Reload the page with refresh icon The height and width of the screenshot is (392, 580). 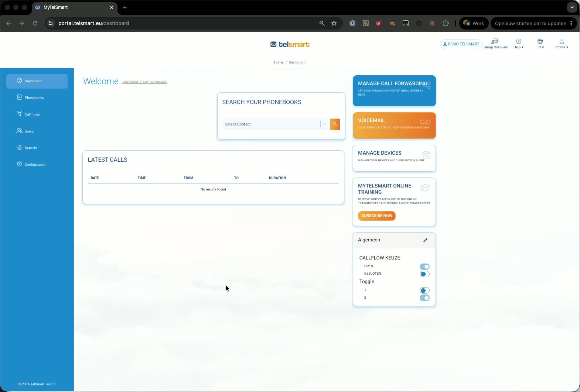[x=35, y=23]
